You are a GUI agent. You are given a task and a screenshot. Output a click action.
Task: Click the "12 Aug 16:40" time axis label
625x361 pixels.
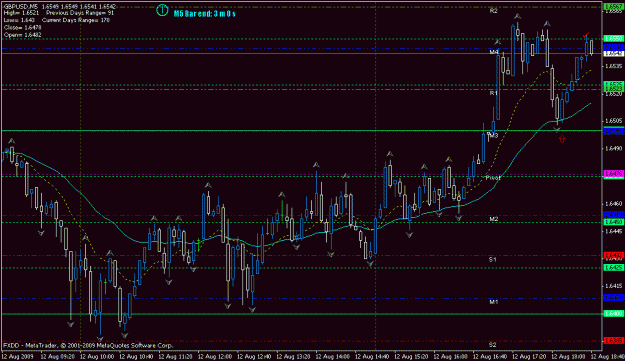(490, 356)
